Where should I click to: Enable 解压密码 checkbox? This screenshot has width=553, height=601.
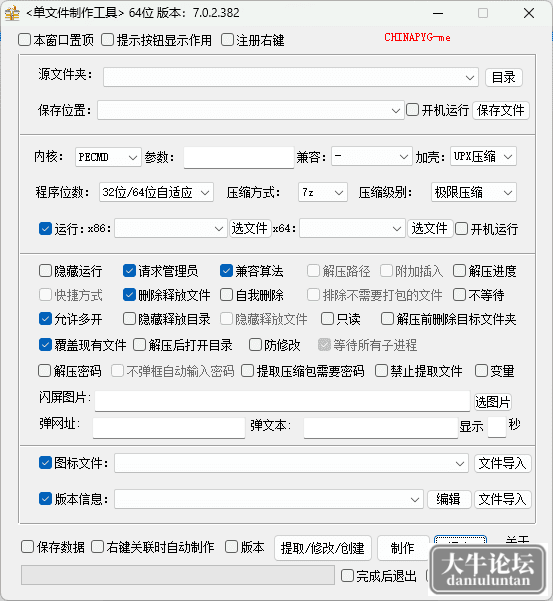[45, 371]
